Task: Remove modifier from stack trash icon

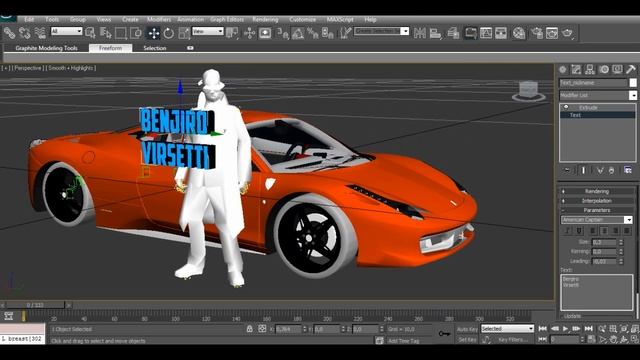Action: pos(611,170)
